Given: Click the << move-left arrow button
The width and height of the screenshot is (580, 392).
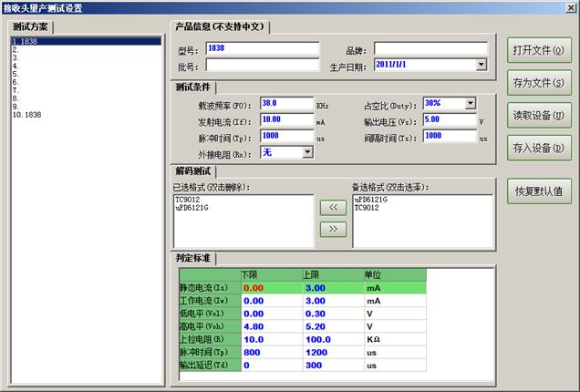Looking at the screenshot, I should 333,208.
